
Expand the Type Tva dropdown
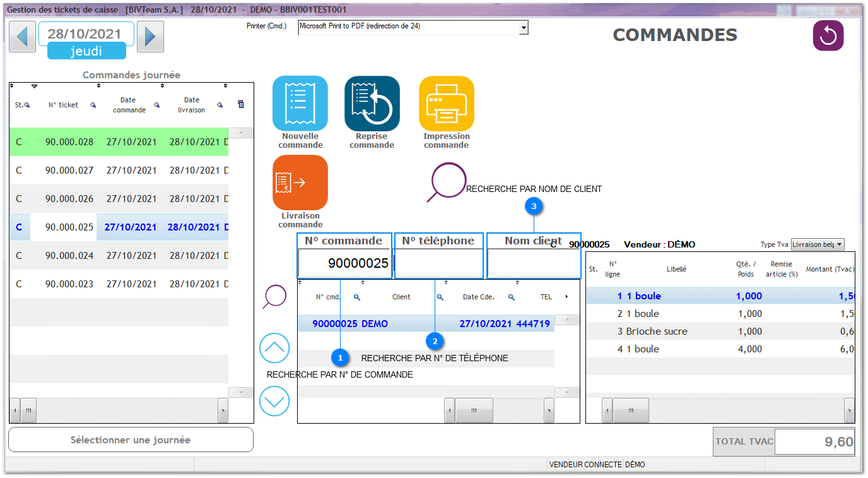click(839, 244)
